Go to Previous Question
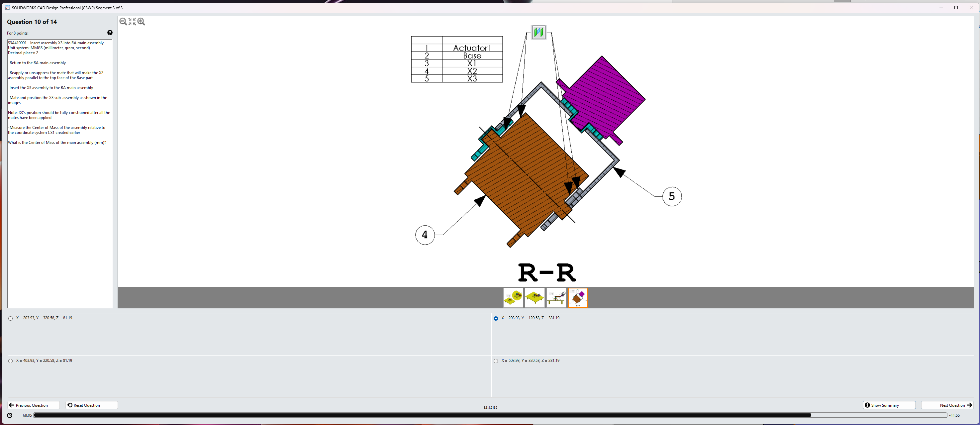This screenshot has height=425, width=980. 33,405
